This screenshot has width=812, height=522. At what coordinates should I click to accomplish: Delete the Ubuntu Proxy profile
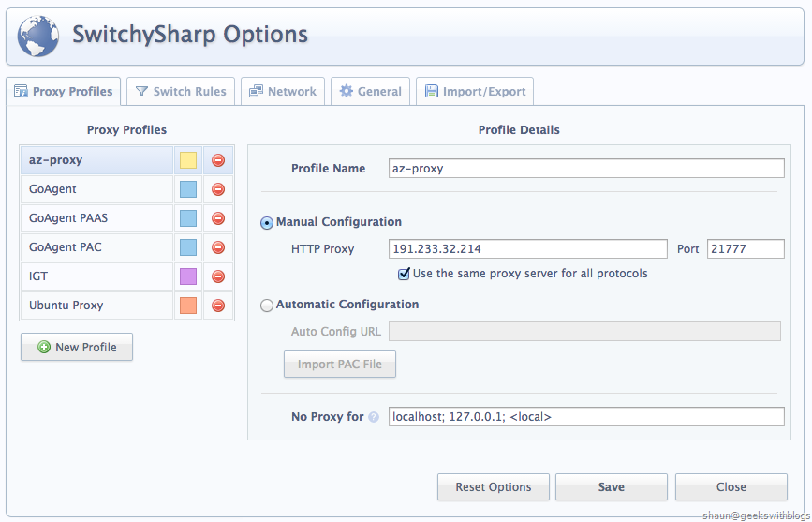218,306
